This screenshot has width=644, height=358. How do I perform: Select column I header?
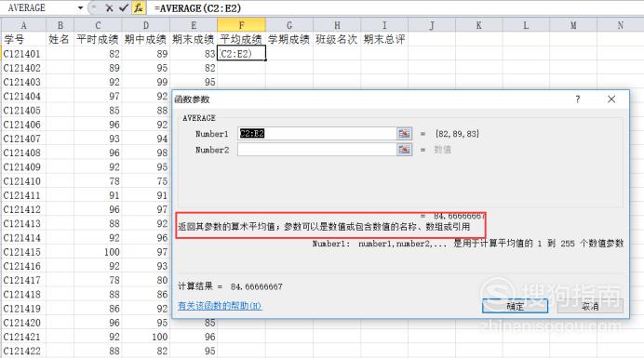coord(384,25)
